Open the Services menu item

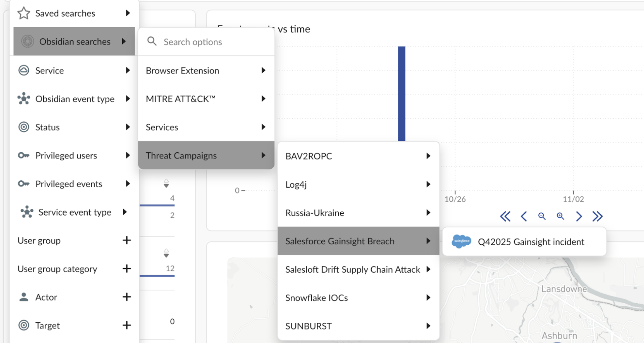(206, 127)
